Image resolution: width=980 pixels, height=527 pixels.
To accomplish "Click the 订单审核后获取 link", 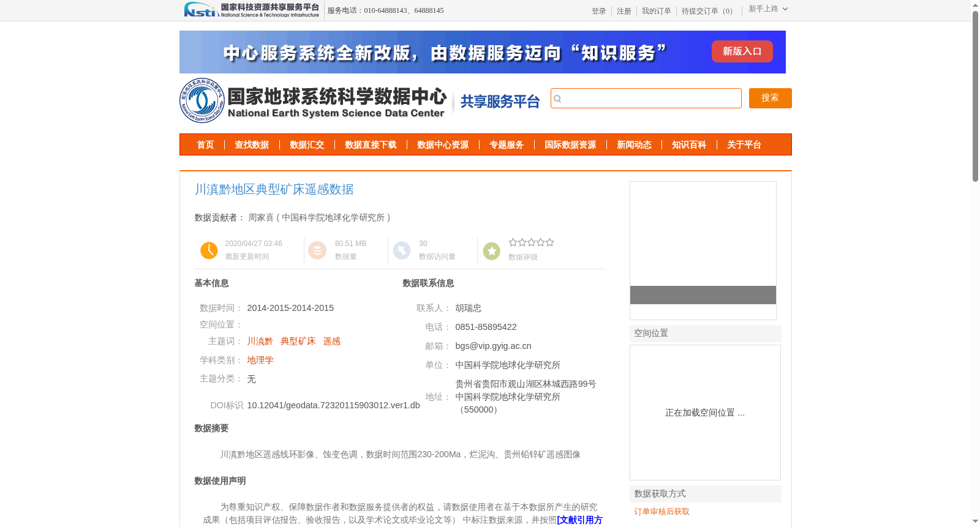I will click(x=661, y=512).
